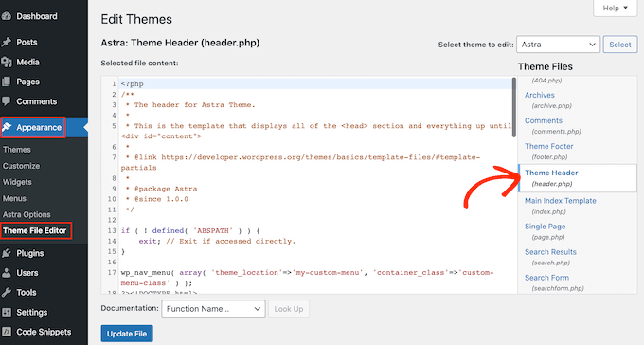
Task: Click the Posts pushpin icon
Action: 7,43
